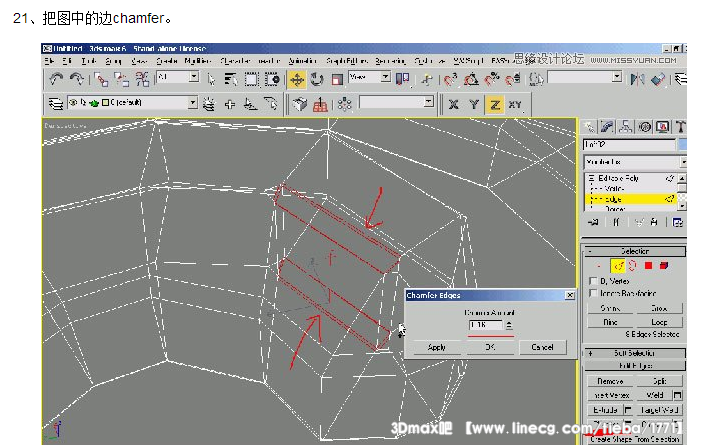Switch to the Motion panel tab
The width and height of the screenshot is (712, 445).
[644, 127]
